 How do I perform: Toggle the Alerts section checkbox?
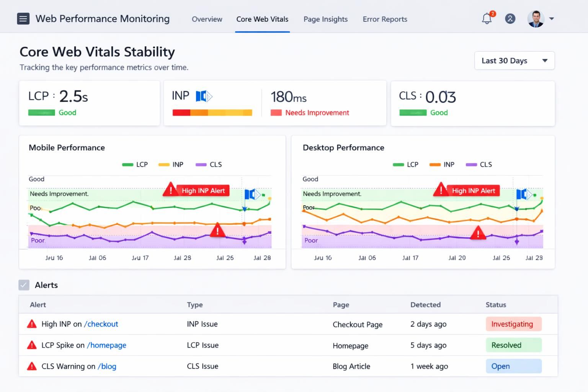tap(24, 285)
